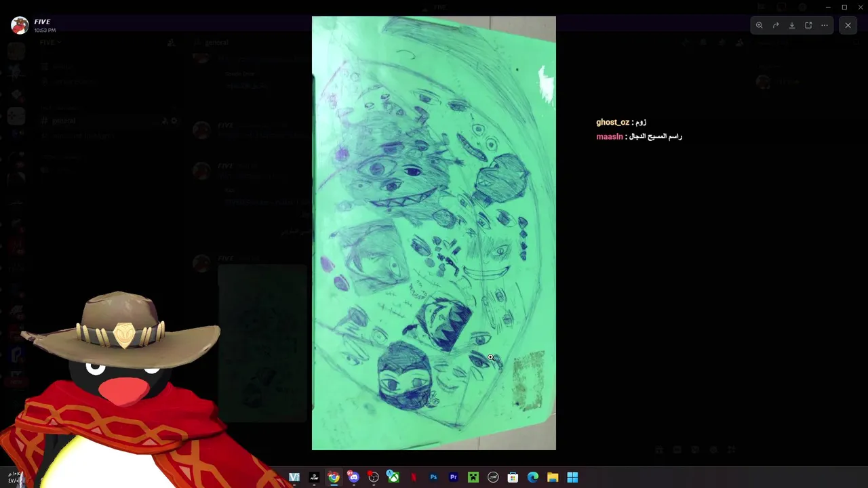Open the Windows Start menu
This screenshot has height=488, width=868.
(573, 477)
